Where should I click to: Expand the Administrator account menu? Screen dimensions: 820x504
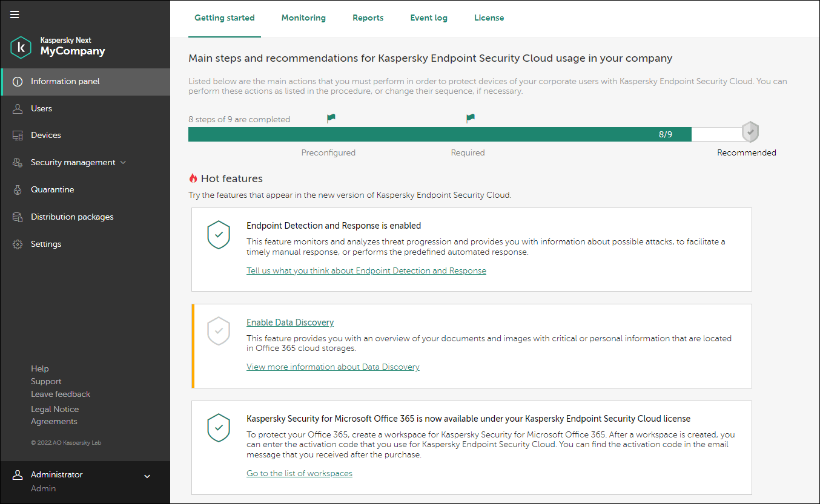[147, 476]
